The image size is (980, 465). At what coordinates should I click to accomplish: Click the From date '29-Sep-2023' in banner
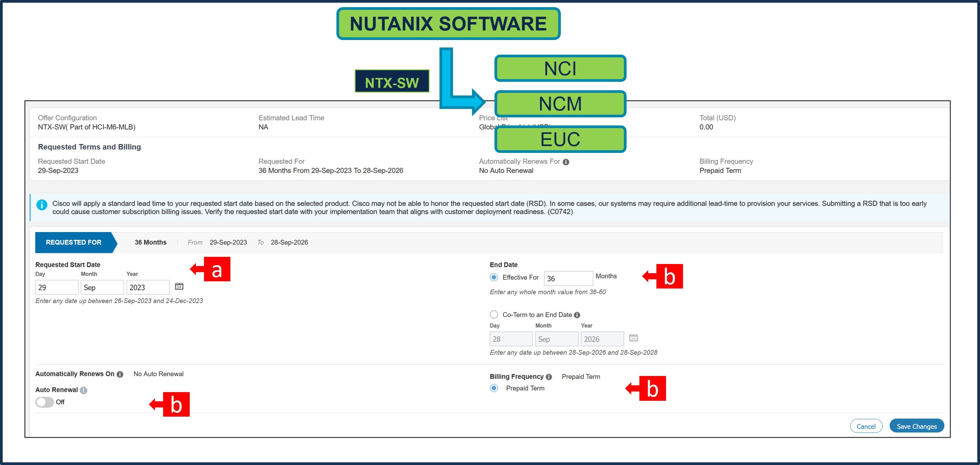pos(228,242)
